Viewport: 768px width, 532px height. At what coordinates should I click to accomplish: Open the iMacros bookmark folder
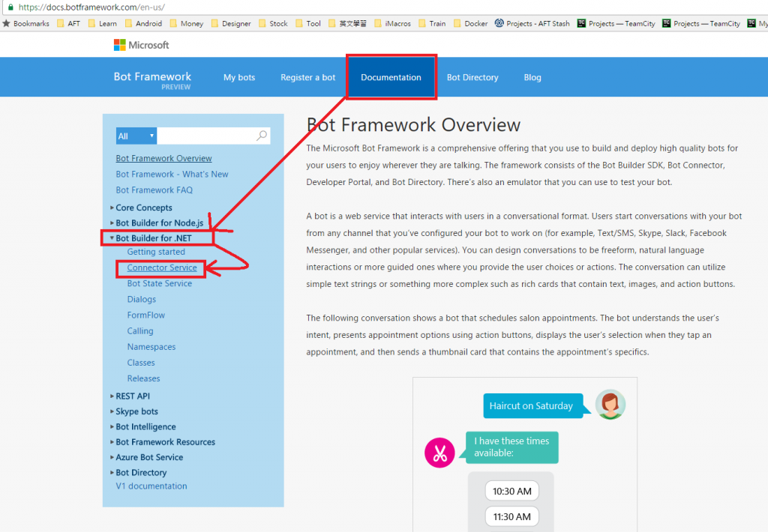pos(393,23)
